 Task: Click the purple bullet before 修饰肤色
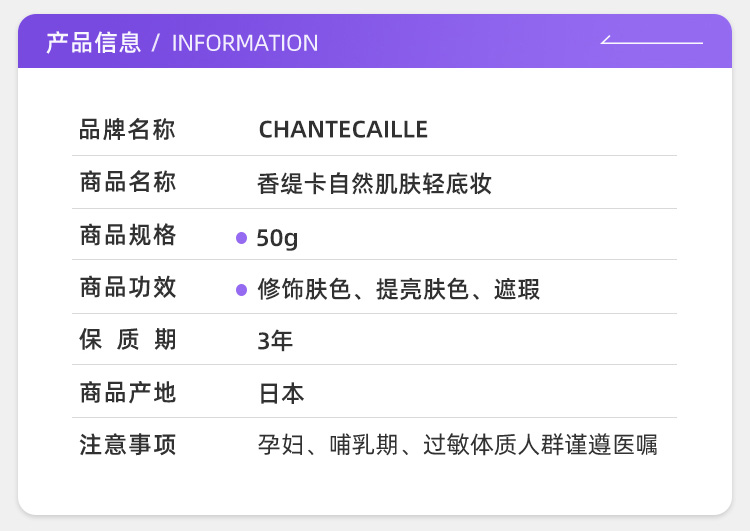point(241,290)
